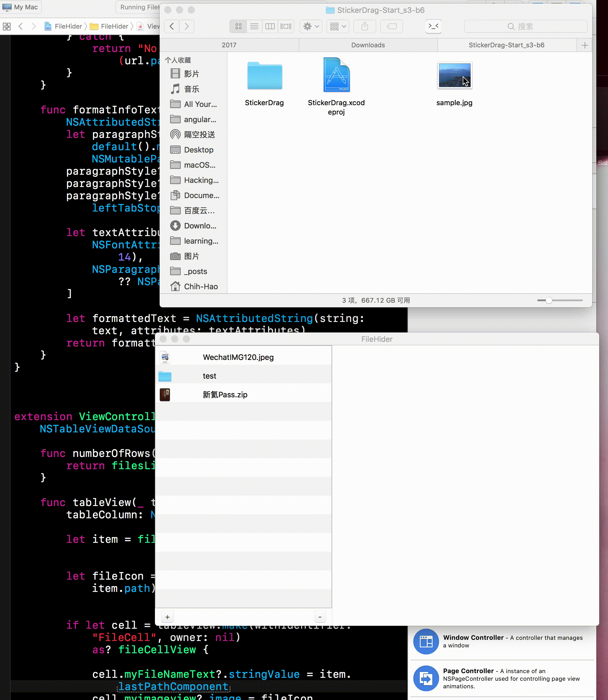Switch Finder to icon view

coord(238,27)
